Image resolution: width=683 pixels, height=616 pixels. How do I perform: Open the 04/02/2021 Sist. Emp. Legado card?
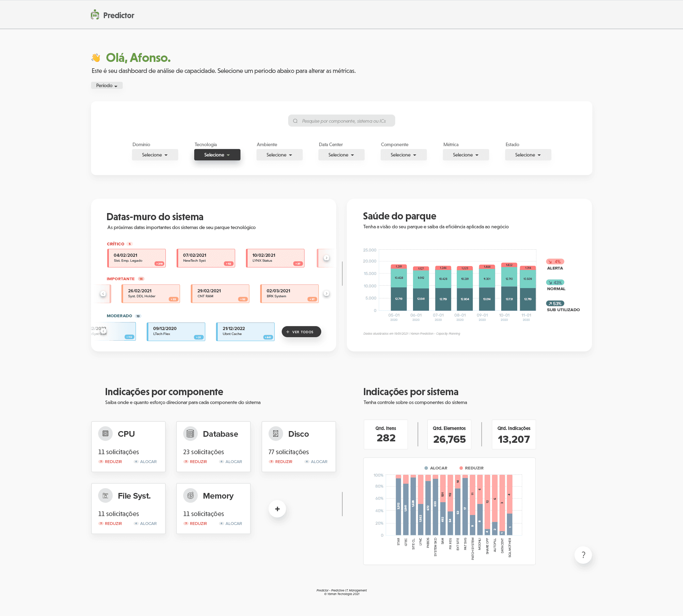137,258
